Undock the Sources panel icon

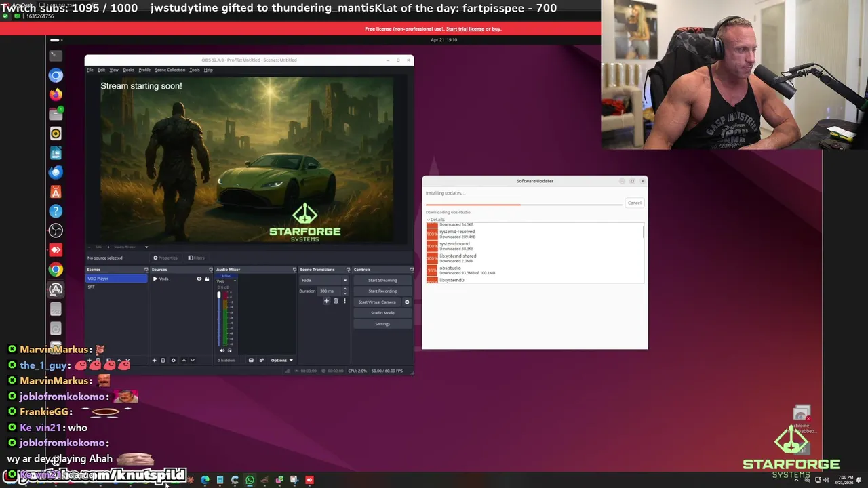[x=212, y=270]
